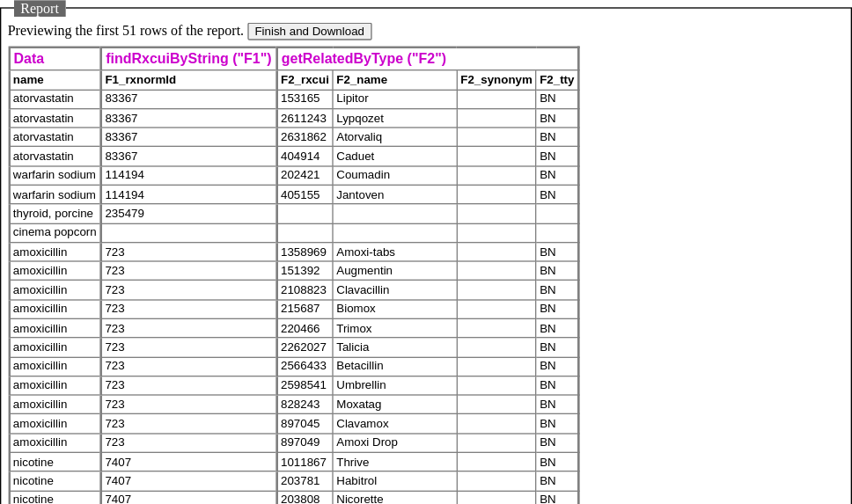Click the Augmentin cell
The image size is (852, 504).
coord(395,271)
